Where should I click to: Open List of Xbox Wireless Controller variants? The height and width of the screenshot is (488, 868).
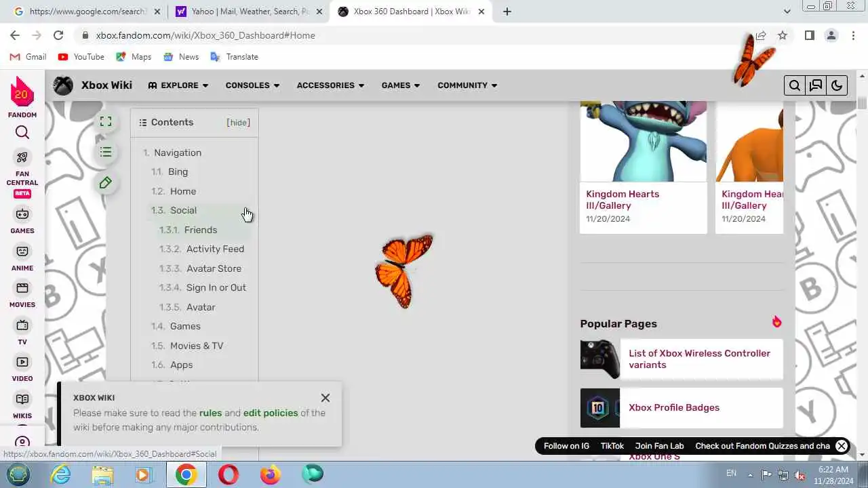click(x=699, y=359)
